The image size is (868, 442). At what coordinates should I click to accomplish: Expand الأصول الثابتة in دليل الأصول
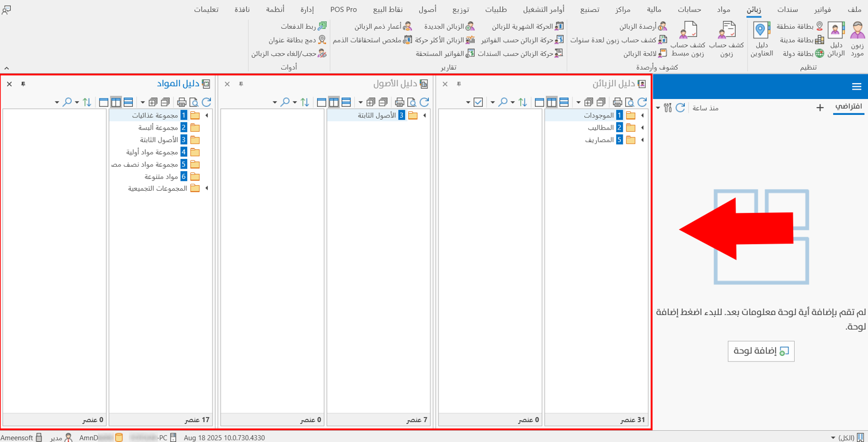pyautogui.click(x=424, y=115)
